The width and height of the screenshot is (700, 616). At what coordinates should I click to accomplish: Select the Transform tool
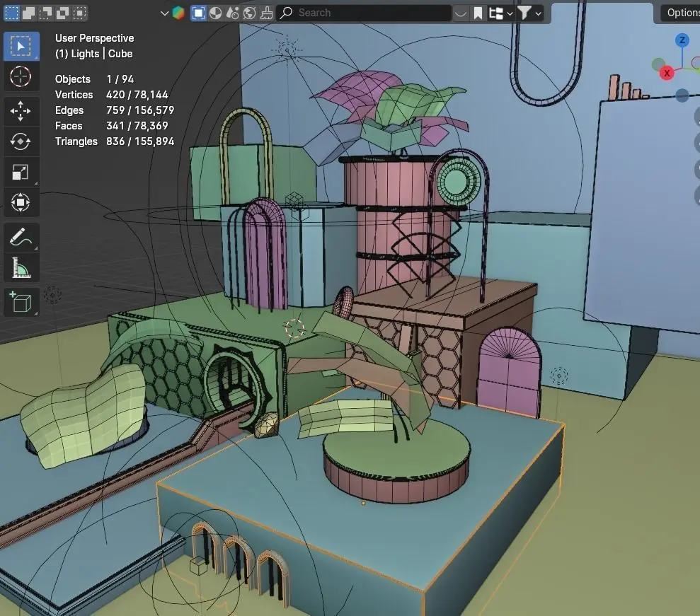click(x=21, y=202)
